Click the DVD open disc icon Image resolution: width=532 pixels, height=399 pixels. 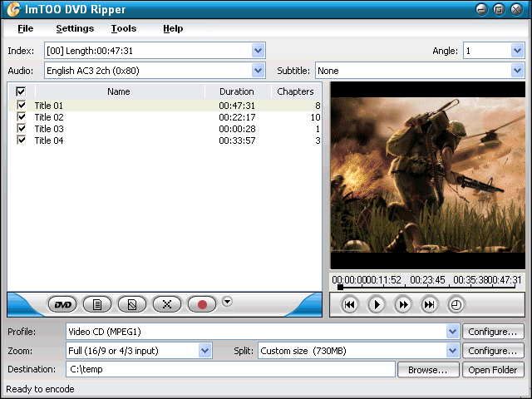pyautogui.click(x=63, y=304)
